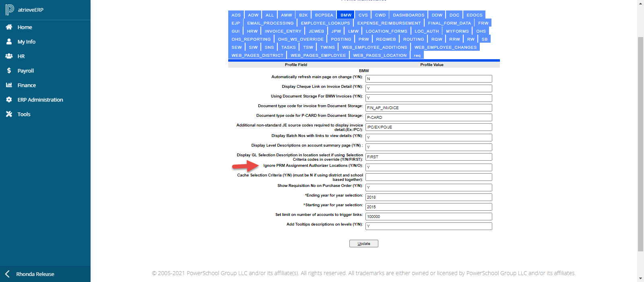
Task: Select the INVOICE_ENTRY tab
Action: point(283,31)
